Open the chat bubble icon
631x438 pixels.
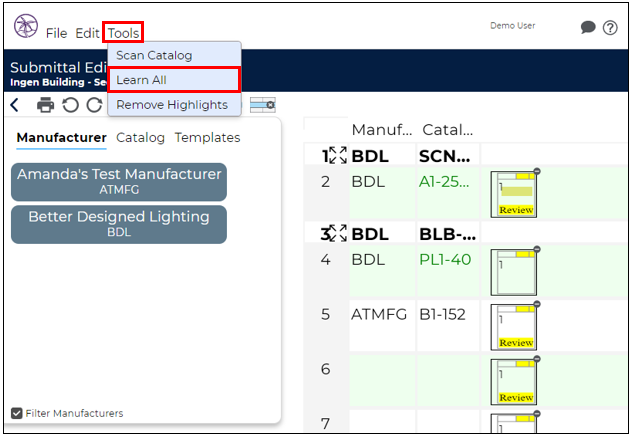pos(588,27)
